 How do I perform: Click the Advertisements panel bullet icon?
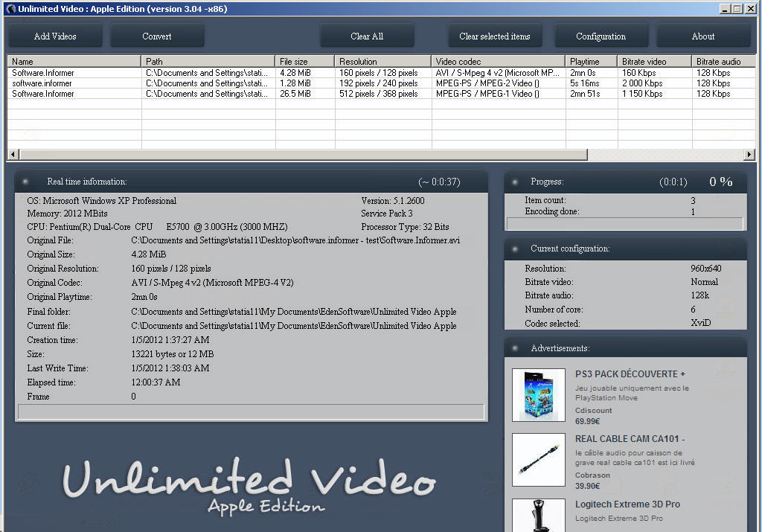tap(513, 346)
